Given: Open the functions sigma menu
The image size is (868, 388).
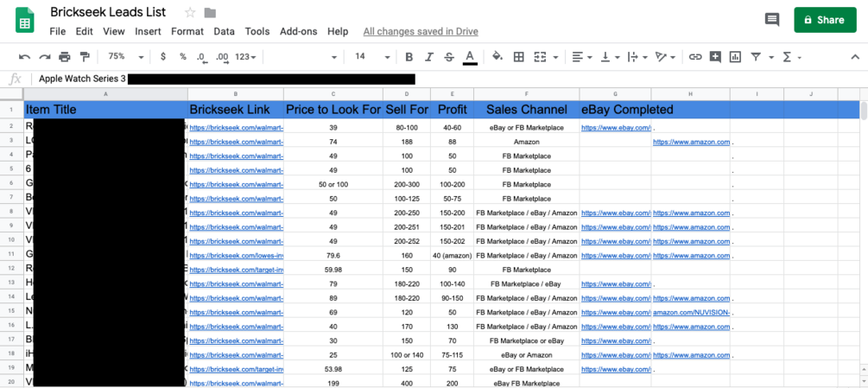Looking at the screenshot, I should (x=792, y=56).
